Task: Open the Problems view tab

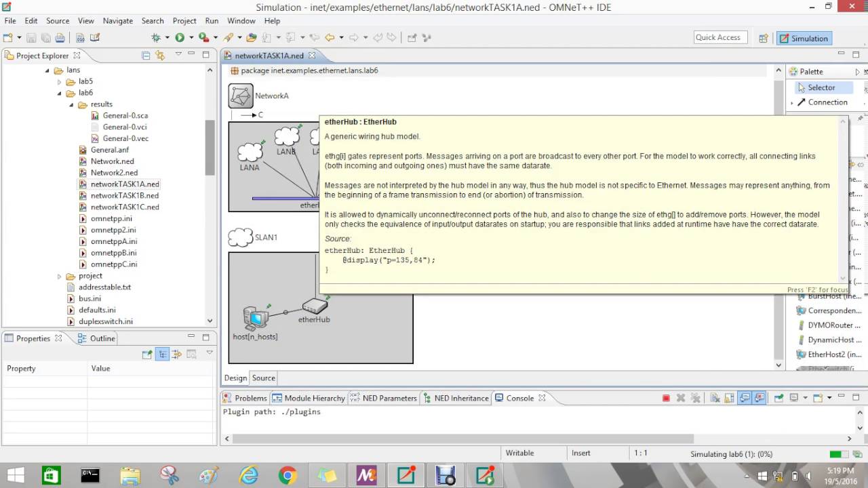Action: click(245, 398)
